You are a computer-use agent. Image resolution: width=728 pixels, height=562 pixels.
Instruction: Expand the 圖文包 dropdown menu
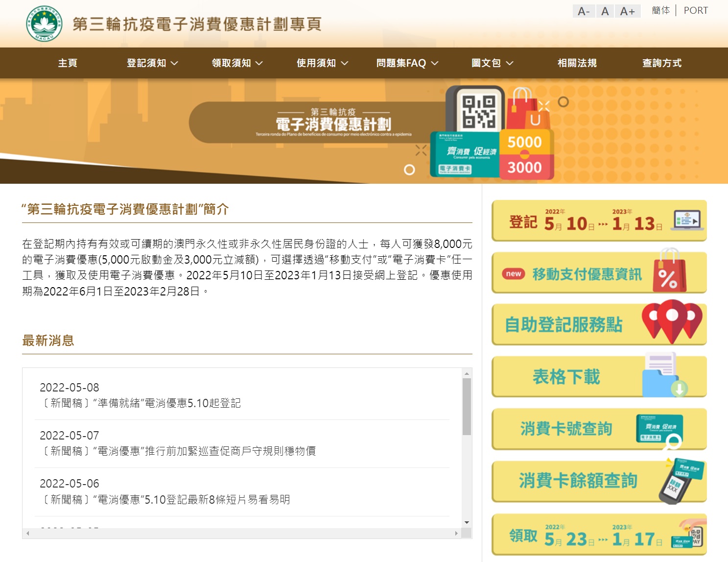pos(492,63)
